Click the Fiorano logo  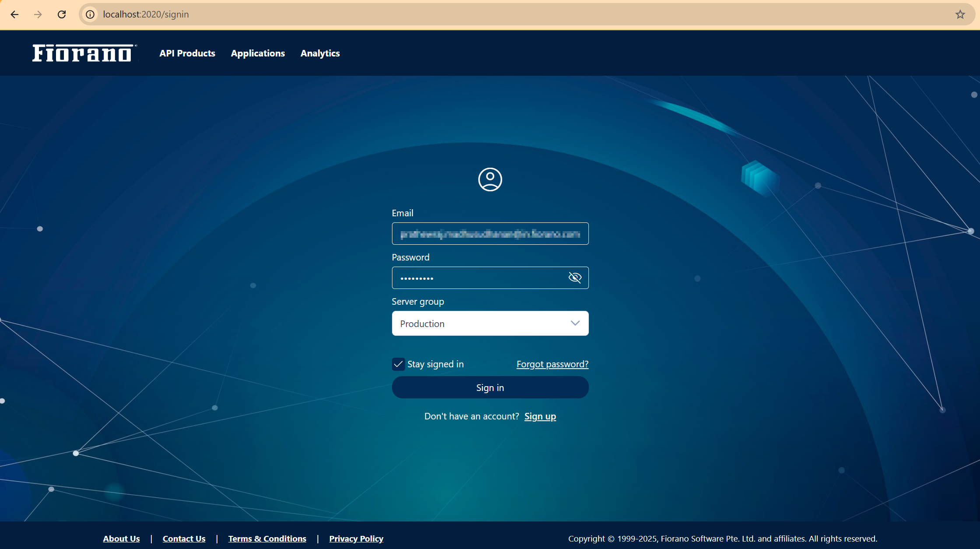click(84, 53)
